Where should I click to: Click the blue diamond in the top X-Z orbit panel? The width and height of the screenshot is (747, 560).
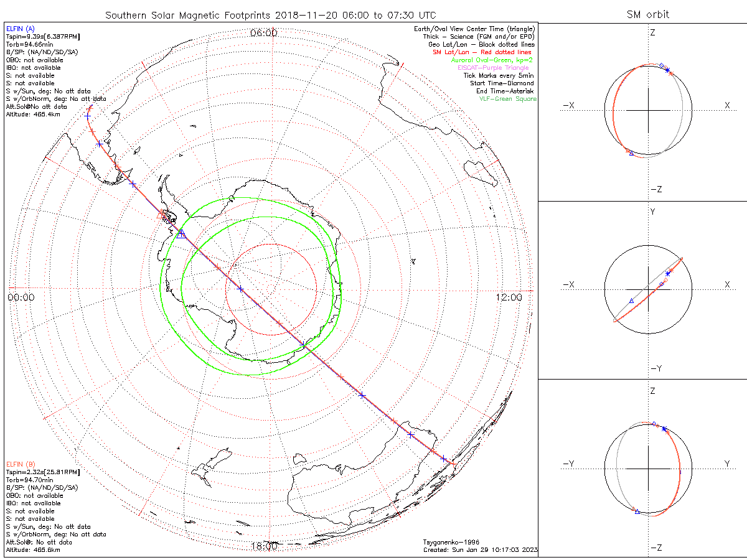[x=661, y=65]
